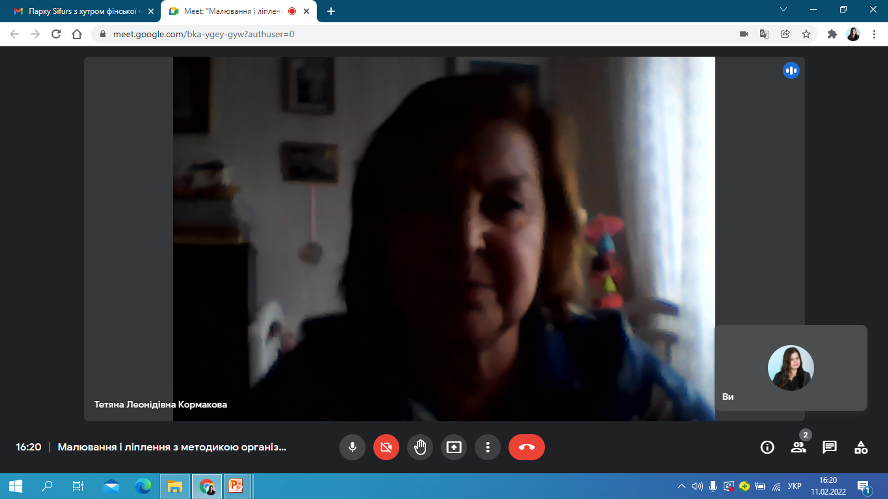Open network status in system tray
888x499 pixels.
(776, 486)
